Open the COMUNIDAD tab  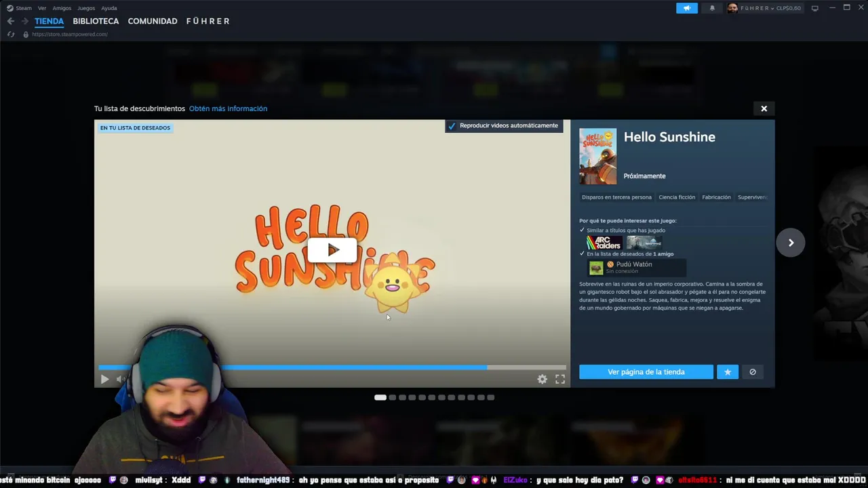tap(153, 21)
